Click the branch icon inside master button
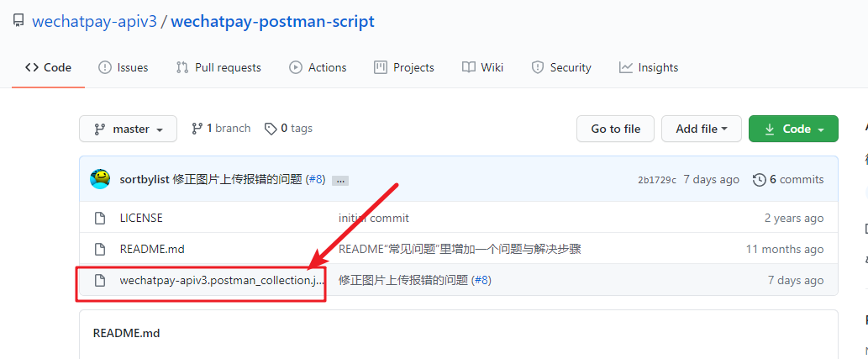 [x=100, y=129]
